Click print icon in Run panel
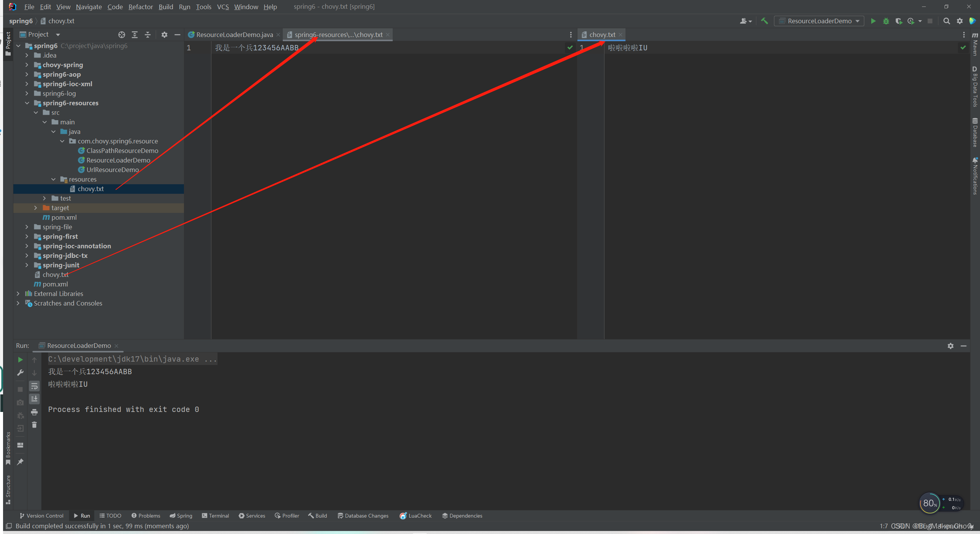 (x=34, y=412)
